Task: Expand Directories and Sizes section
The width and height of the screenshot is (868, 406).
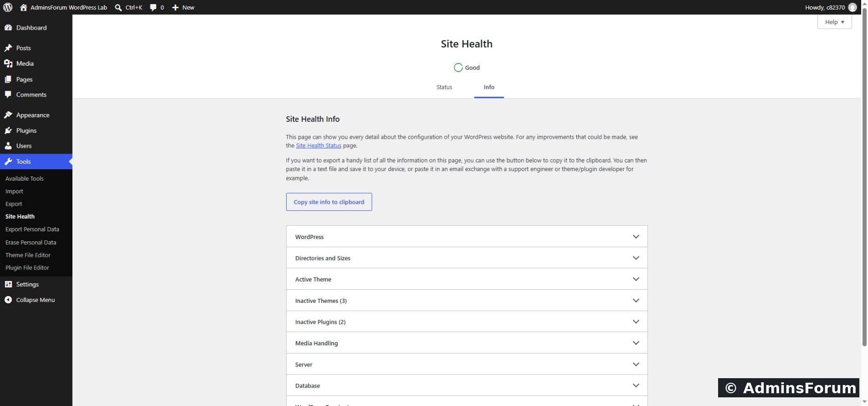Action: tap(467, 258)
